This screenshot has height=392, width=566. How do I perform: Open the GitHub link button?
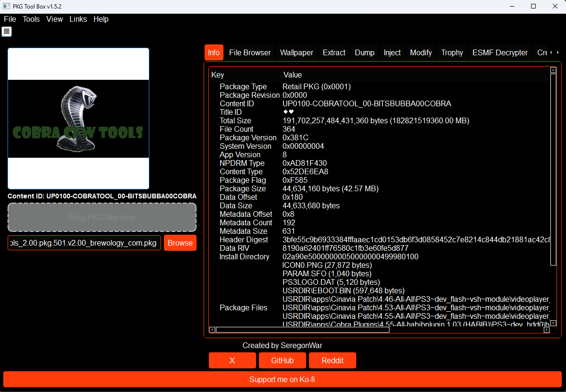[x=283, y=360]
